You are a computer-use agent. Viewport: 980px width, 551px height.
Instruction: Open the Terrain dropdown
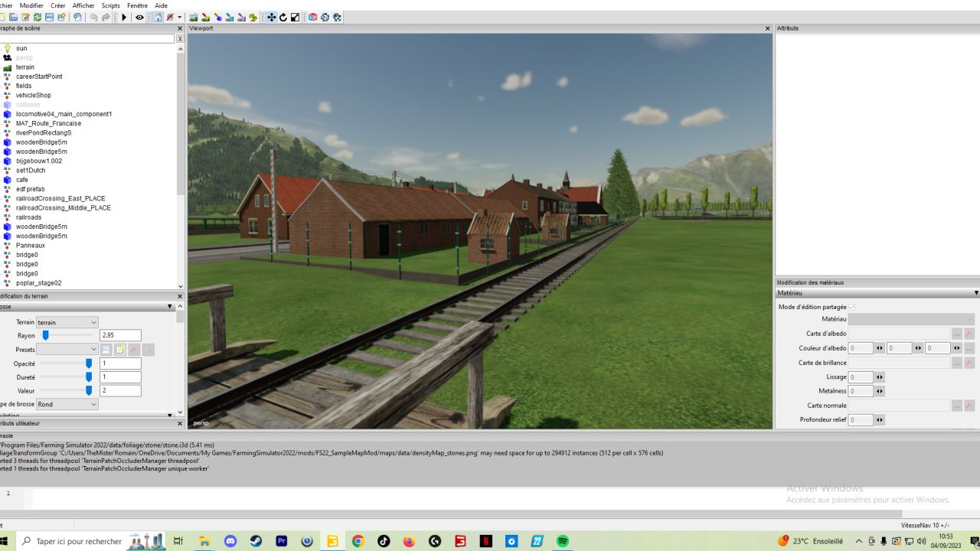(x=67, y=322)
